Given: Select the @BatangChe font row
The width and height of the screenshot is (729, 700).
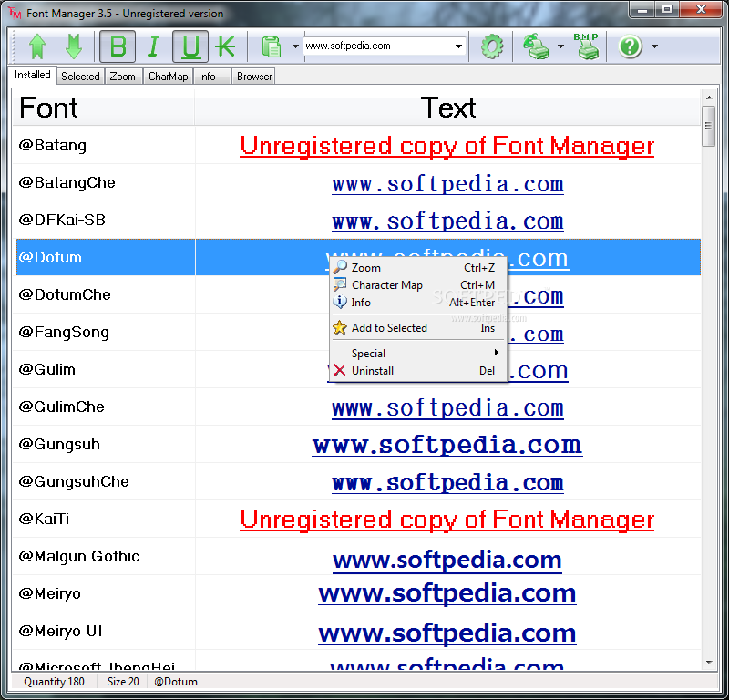Looking at the screenshot, I should click(x=356, y=182).
